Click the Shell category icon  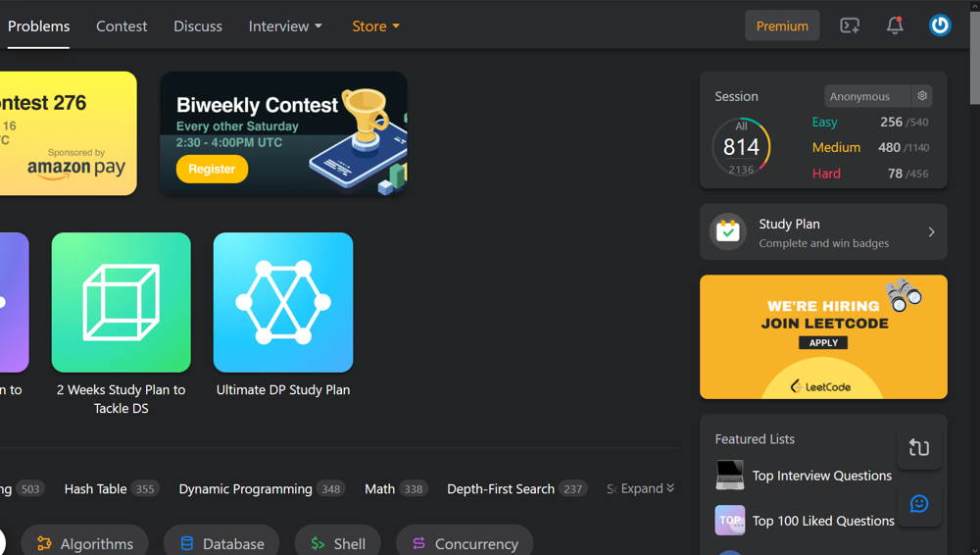(x=318, y=544)
